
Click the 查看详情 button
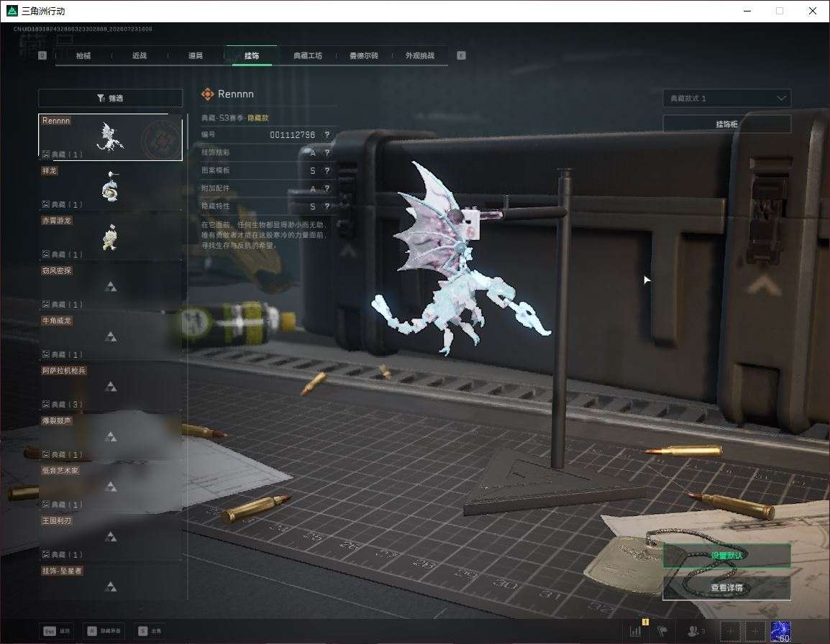pos(726,587)
